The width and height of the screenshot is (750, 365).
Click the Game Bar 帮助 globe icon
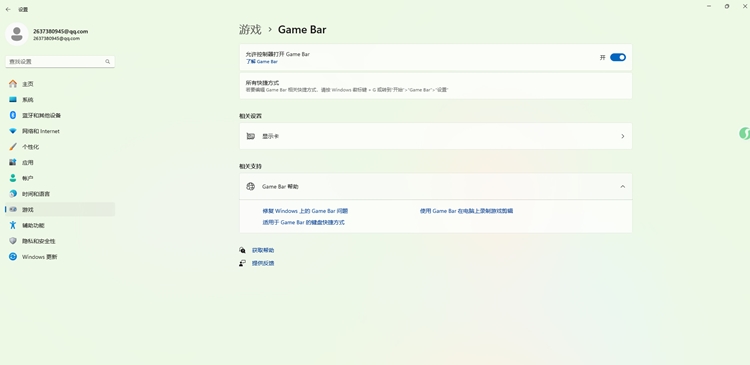[x=251, y=187]
